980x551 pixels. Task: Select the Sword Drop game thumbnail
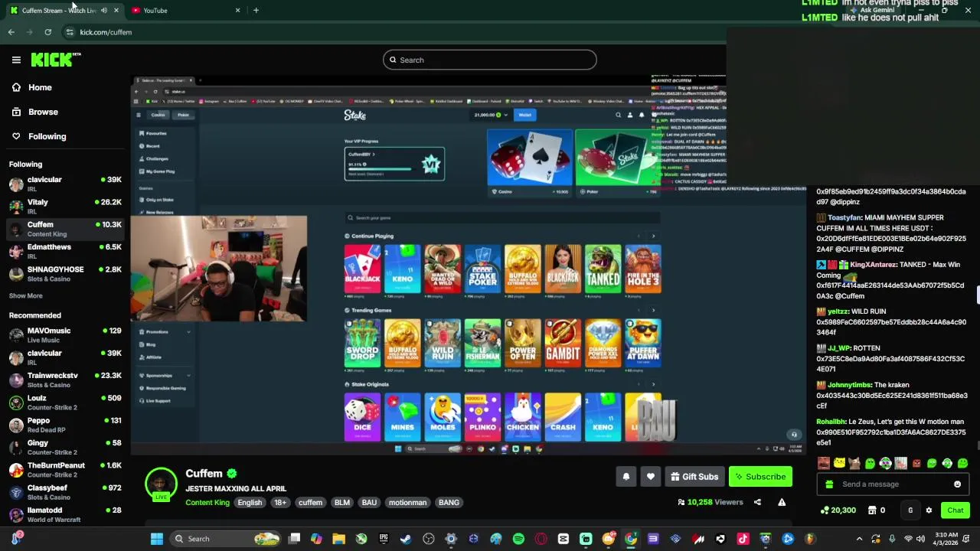click(362, 343)
